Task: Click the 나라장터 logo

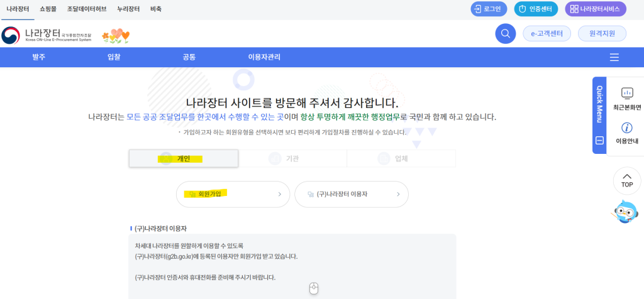Action: (47, 35)
